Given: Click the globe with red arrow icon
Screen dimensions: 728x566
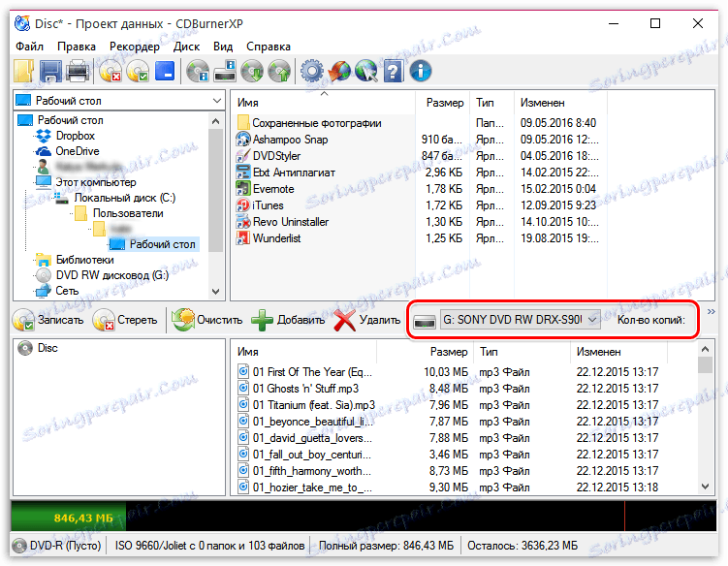Looking at the screenshot, I should tap(339, 72).
